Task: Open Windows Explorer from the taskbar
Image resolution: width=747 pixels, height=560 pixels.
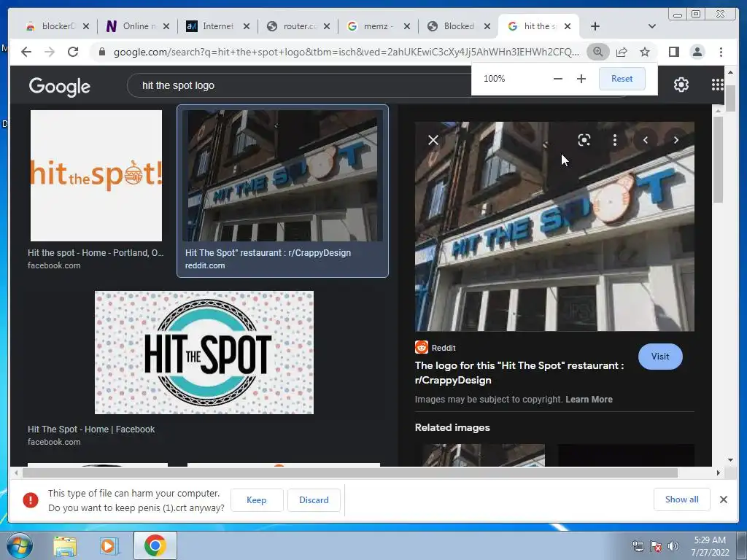Action: click(65, 546)
